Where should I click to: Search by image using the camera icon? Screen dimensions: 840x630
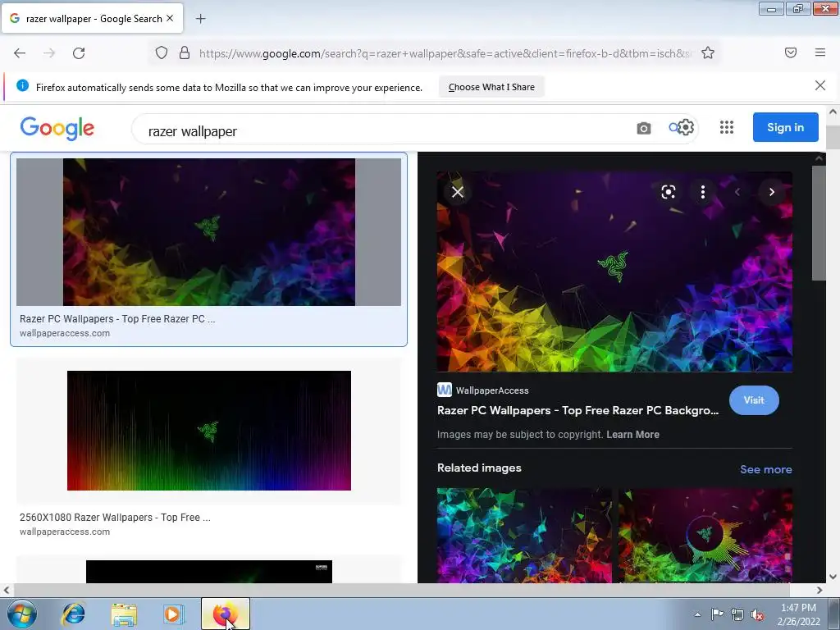[x=643, y=128]
